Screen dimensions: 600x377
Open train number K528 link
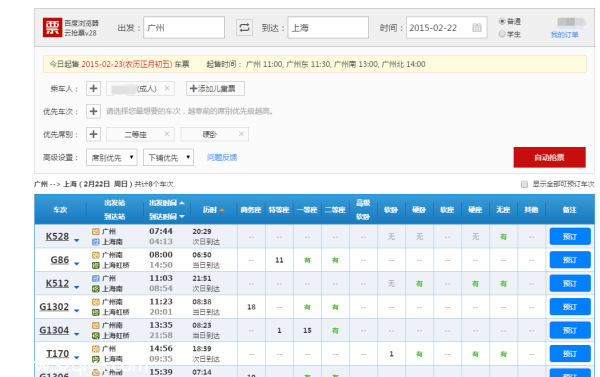click(57, 237)
